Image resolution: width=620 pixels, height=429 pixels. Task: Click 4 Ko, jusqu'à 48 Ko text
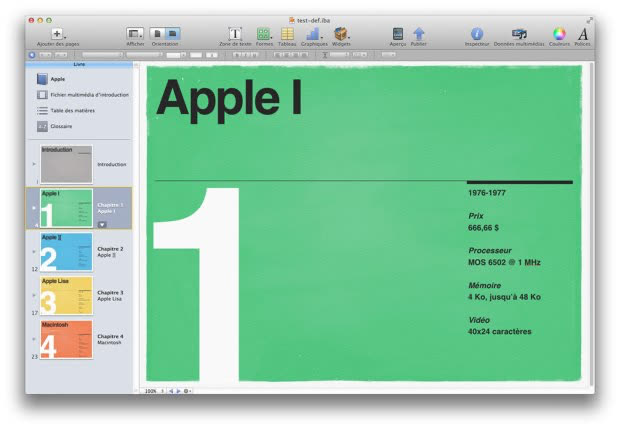pyautogui.click(x=504, y=297)
